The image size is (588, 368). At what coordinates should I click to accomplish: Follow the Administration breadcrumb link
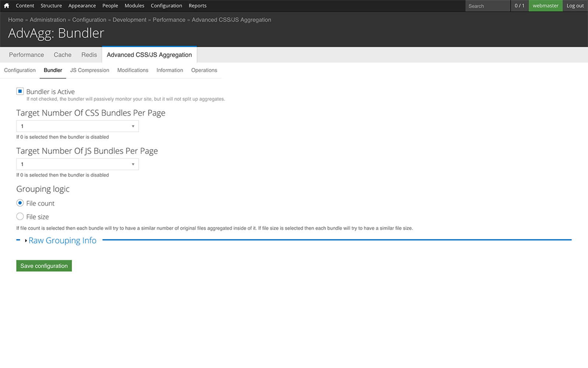tap(48, 20)
